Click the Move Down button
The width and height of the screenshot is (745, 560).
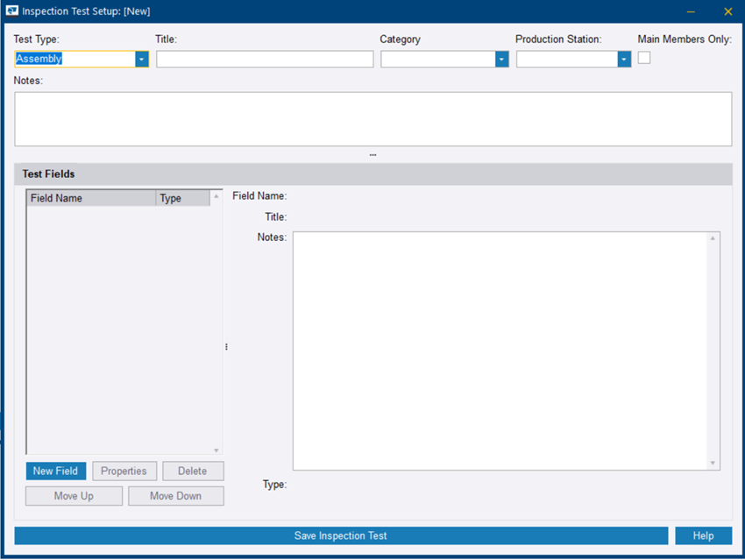tap(176, 496)
